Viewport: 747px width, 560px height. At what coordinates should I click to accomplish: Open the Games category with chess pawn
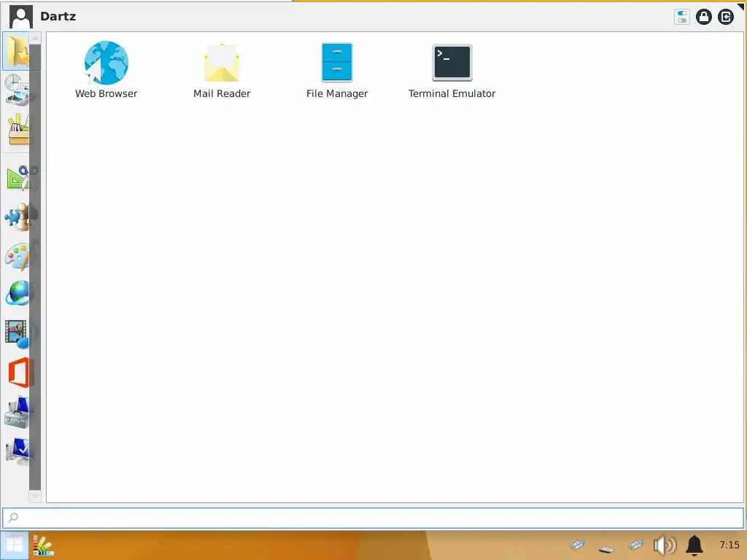[x=18, y=217]
